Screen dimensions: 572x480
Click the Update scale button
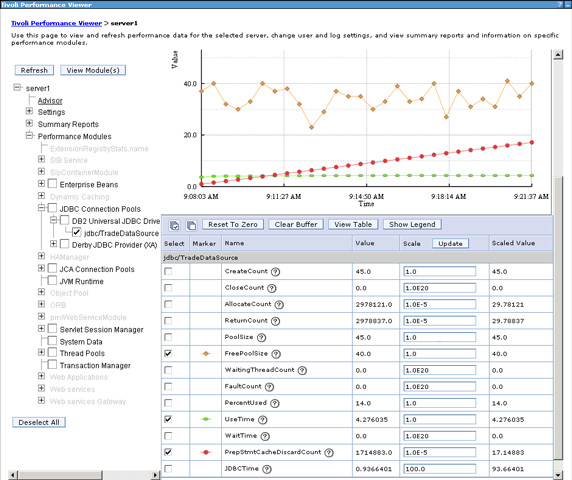coord(451,243)
